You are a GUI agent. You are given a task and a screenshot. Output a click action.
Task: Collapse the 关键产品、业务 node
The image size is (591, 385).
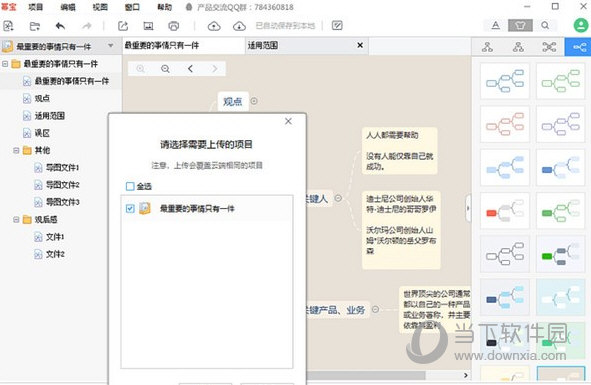pyautogui.click(x=375, y=309)
